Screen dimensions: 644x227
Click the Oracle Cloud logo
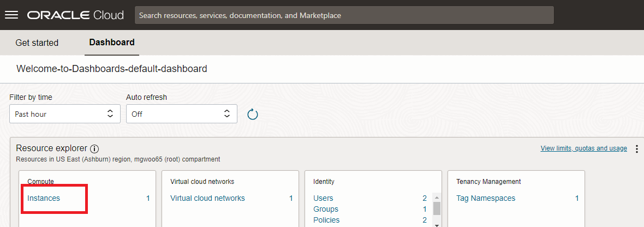(75, 15)
